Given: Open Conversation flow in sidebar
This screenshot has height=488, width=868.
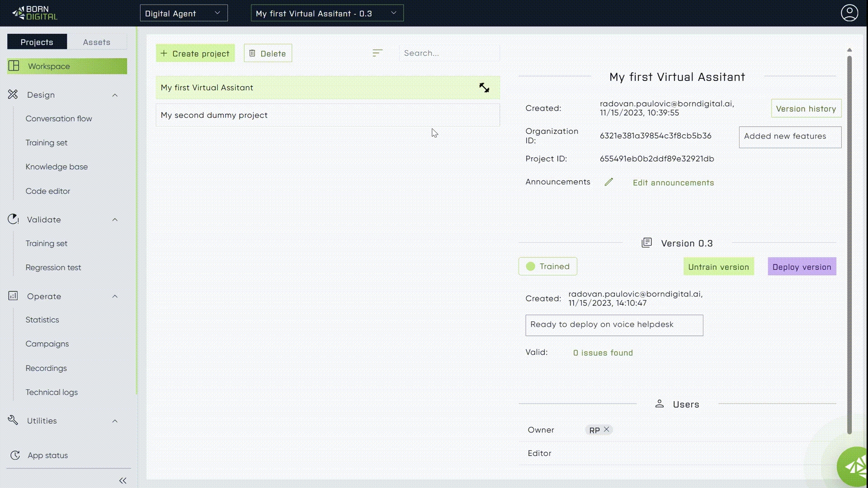Looking at the screenshot, I should 59,119.
